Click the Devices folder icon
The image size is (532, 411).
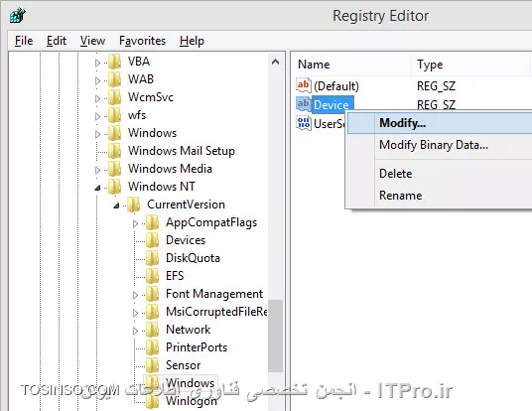tap(152, 240)
